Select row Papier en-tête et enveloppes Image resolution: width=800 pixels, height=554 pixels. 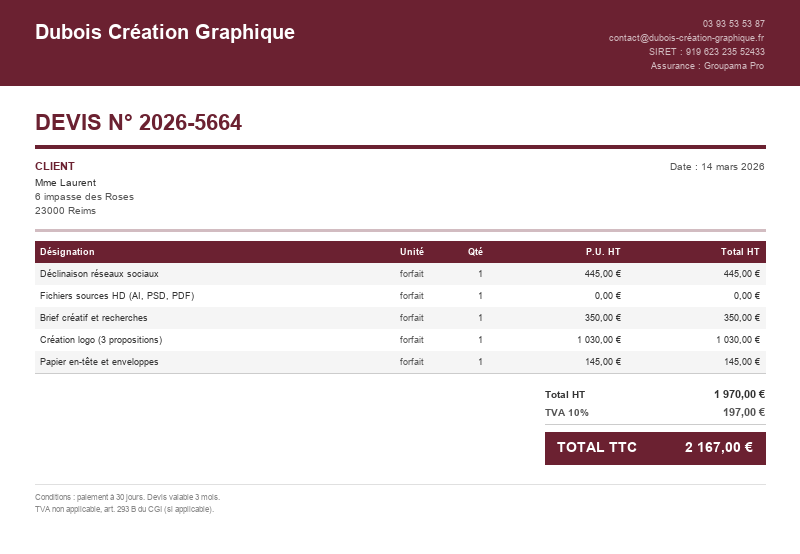[401, 362]
